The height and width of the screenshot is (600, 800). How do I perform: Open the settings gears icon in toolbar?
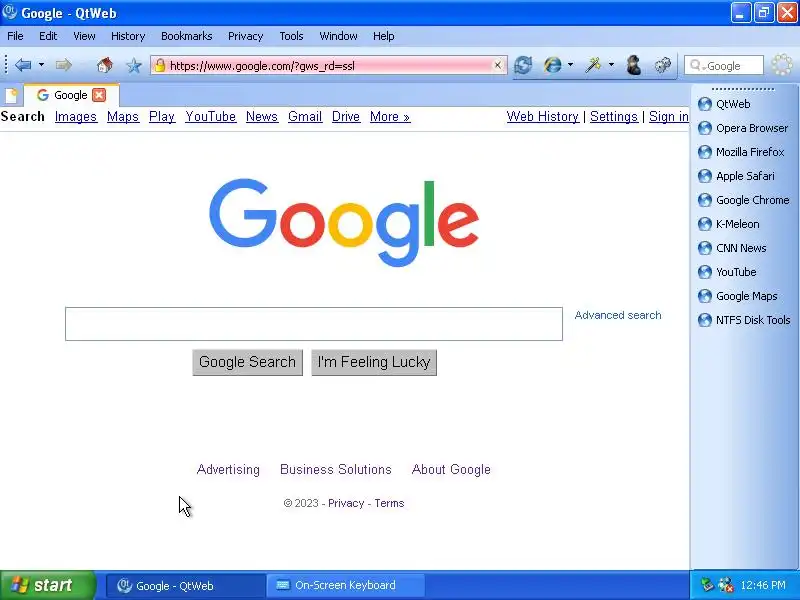point(663,65)
